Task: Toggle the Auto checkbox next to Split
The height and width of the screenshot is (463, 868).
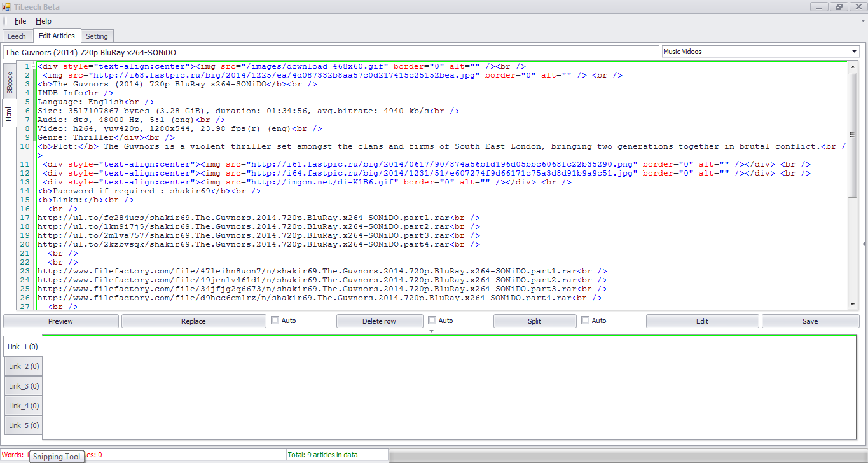Action: pos(586,321)
